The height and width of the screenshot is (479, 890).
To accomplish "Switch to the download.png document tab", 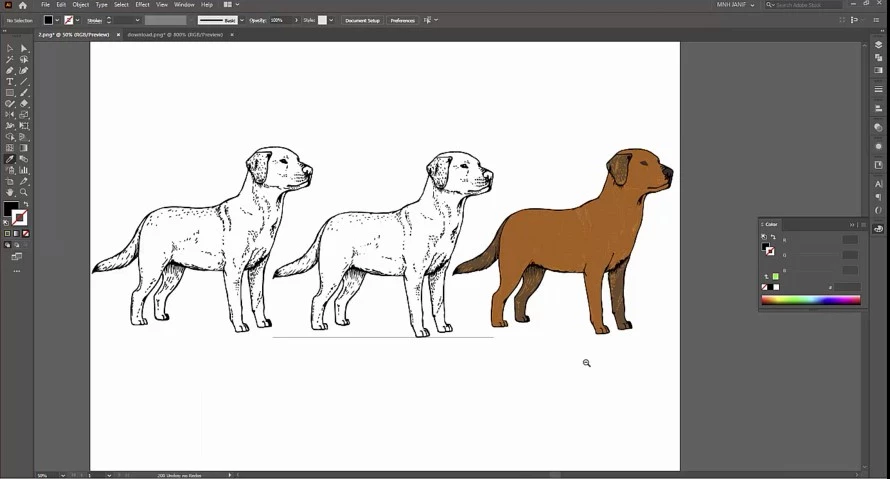I will (x=175, y=35).
